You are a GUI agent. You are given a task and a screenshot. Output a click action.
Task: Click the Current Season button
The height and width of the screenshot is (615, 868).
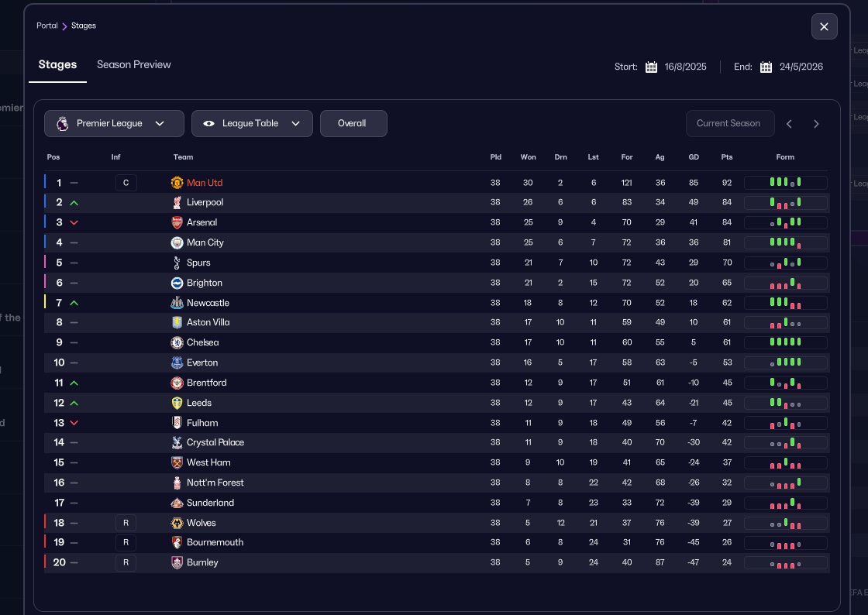click(x=729, y=123)
